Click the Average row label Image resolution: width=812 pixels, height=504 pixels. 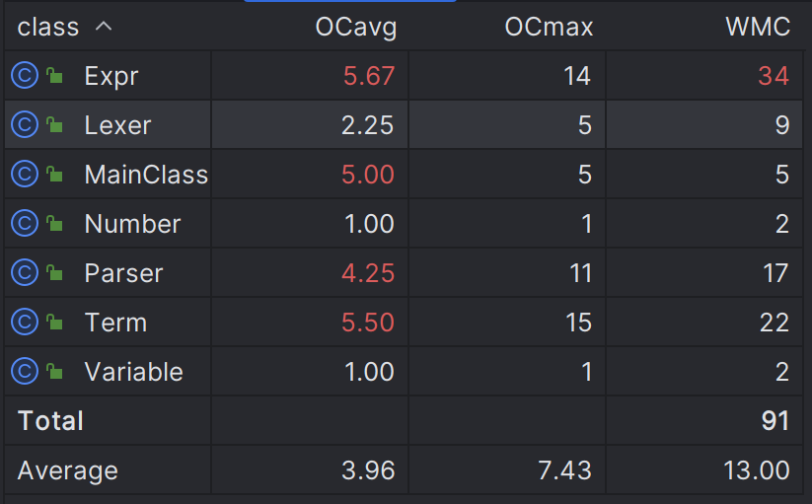[68, 470]
